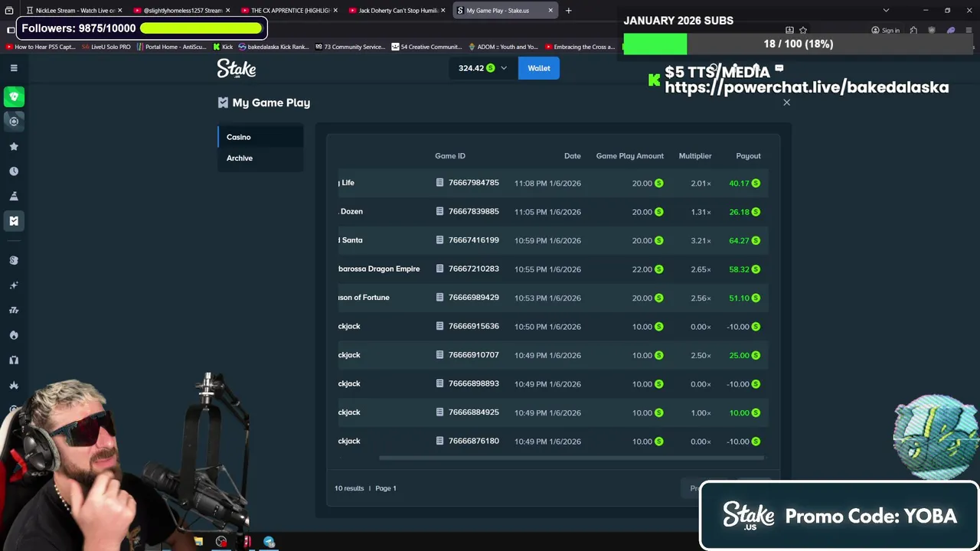Viewport: 980px width, 551px height.
Task: Open receipt icon for Game ID 76666884925
Action: pos(439,412)
